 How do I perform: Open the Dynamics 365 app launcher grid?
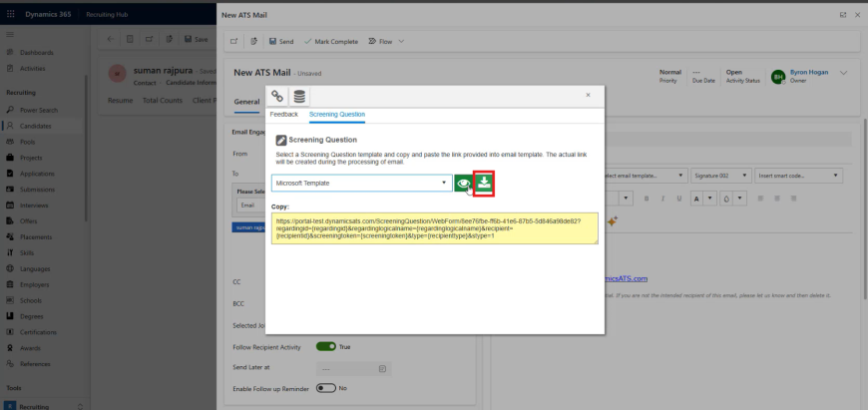click(x=11, y=14)
